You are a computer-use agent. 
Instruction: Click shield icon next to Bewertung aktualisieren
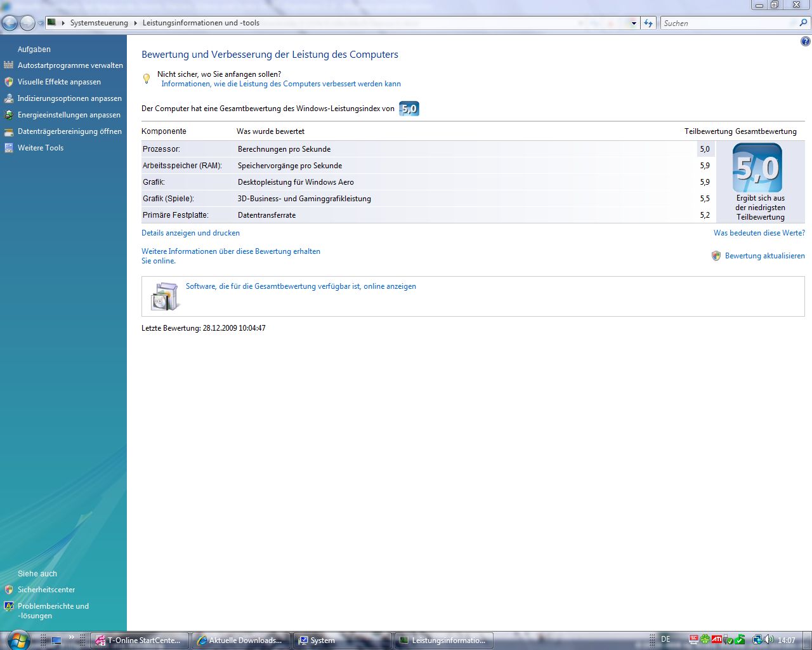716,256
